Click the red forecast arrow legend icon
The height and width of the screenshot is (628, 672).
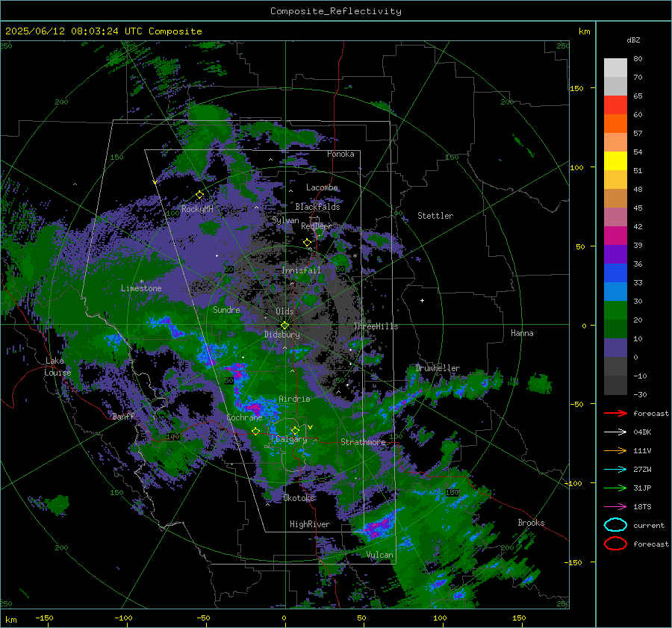[x=615, y=413]
